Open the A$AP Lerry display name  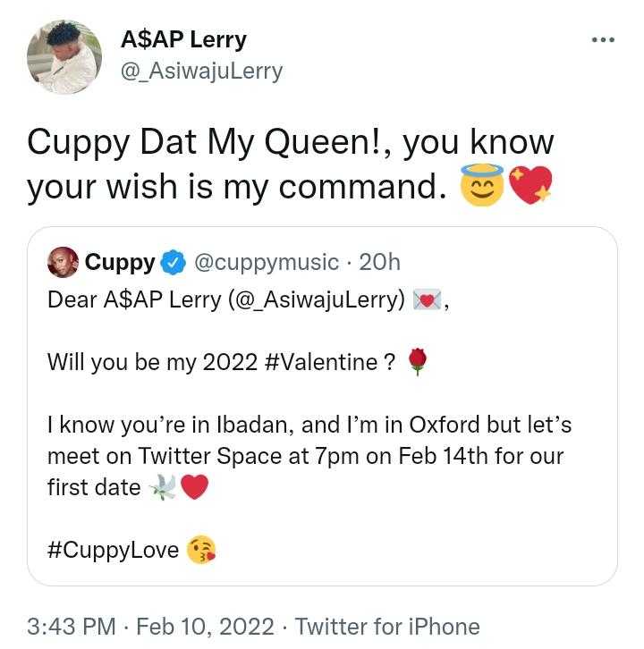pyautogui.click(x=182, y=40)
